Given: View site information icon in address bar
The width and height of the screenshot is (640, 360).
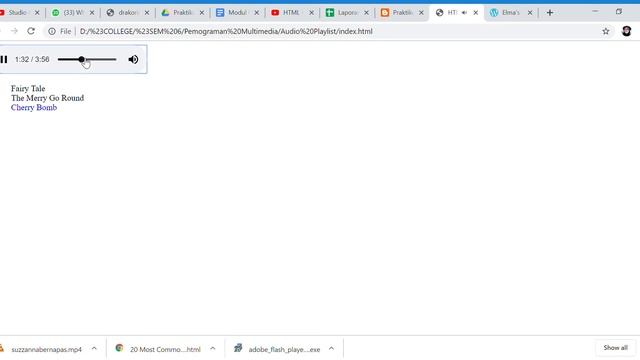Looking at the screenshot, I should click(x=52, y=31).
